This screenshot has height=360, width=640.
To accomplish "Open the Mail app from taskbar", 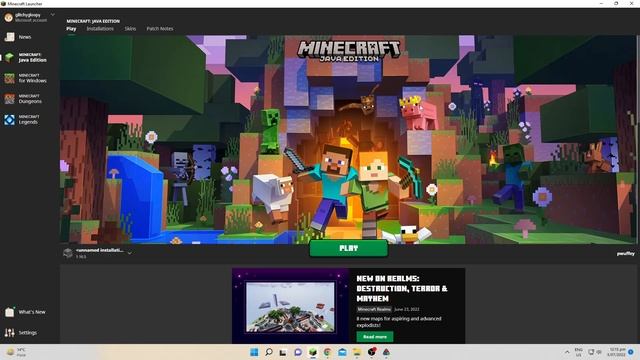I will click(x=342, y=352).
